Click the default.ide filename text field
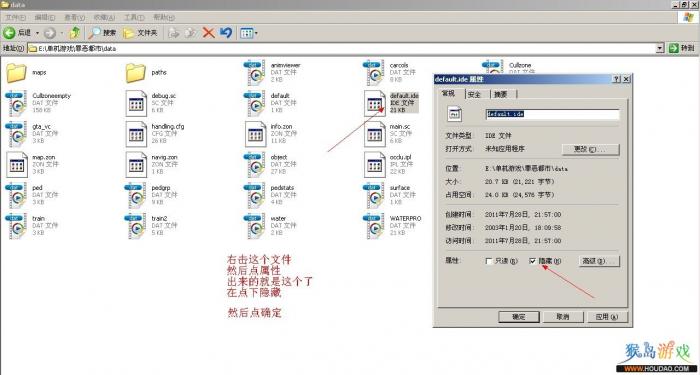Screen dimensions: 700x375 click(552, 114)
